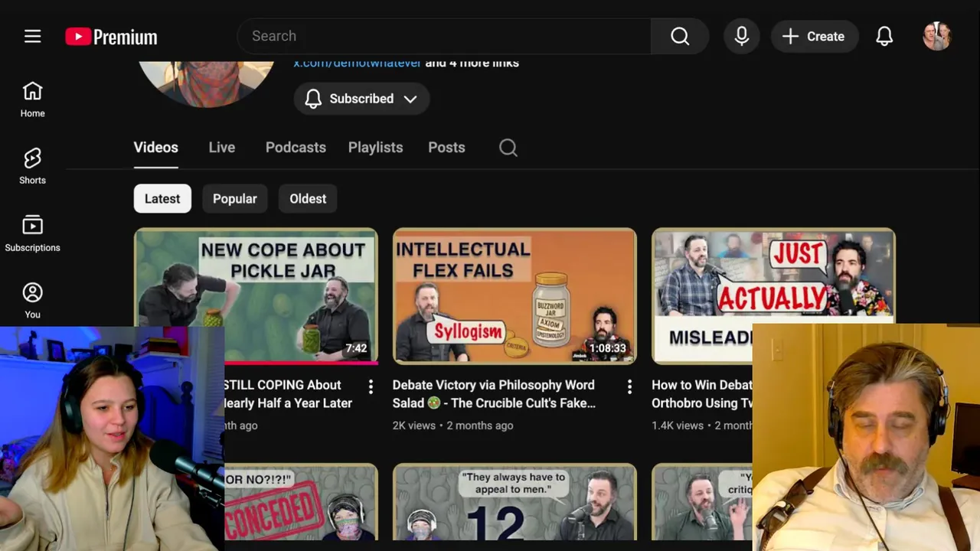Open account avatar menu
Image resolution: width=980 pixels, height=551 pixels.
936,36
